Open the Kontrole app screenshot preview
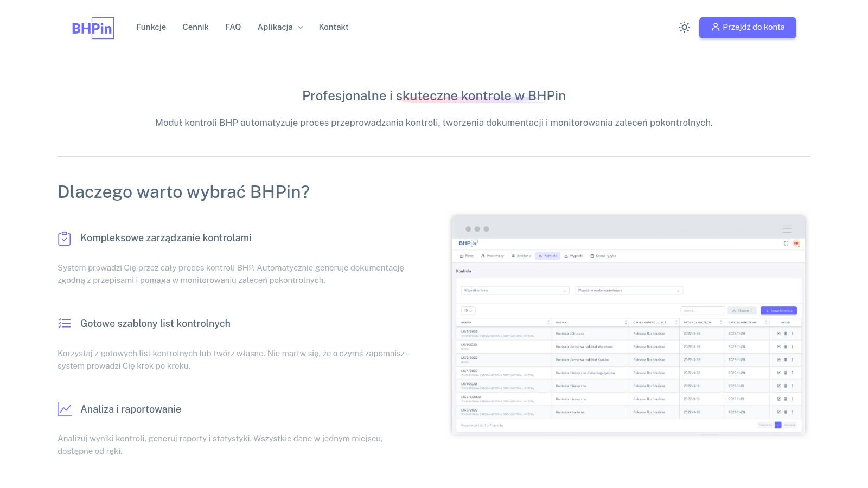Image resolution: width=868 pixels, height=488 pixels. 629,325
